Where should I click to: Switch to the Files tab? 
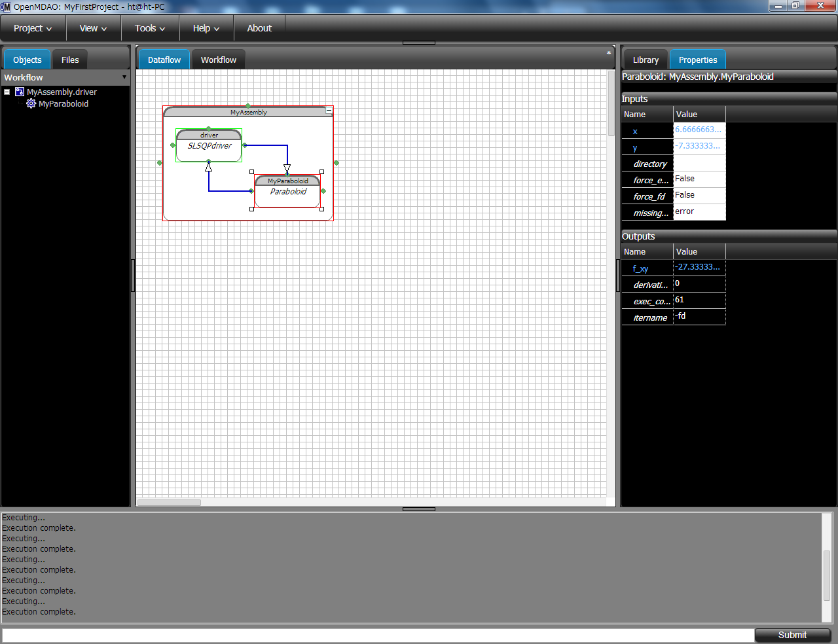click(70, 60)
